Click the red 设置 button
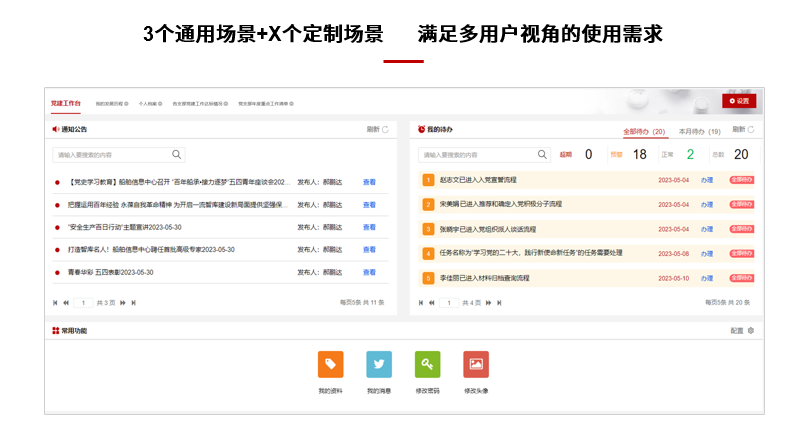The image size is (799, 436). [x=739, y=101]
